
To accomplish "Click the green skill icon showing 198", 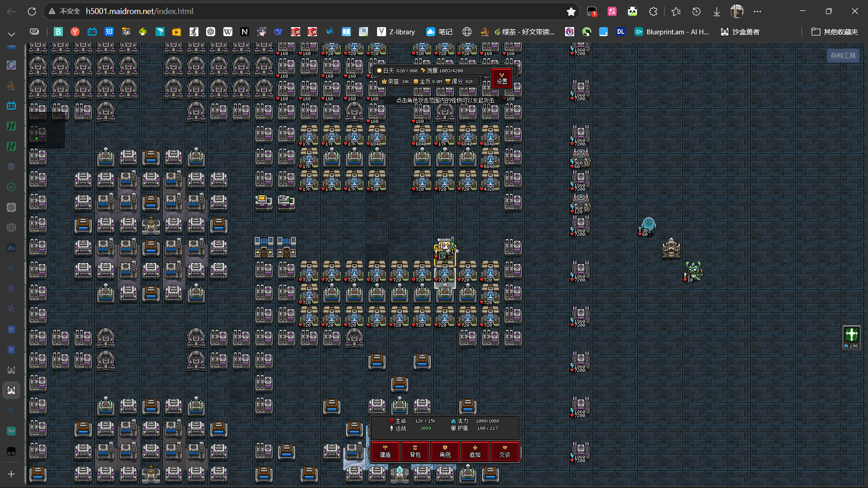I will pos(852,337).
